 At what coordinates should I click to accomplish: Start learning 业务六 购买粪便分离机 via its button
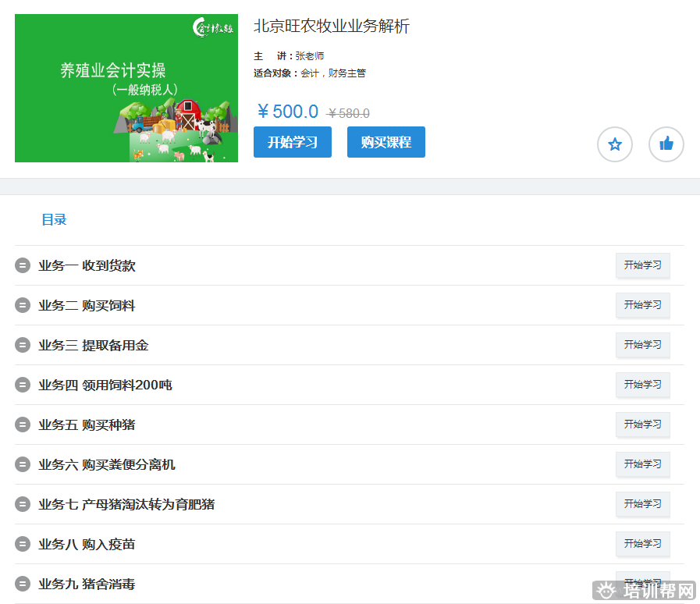tap(643, 464)
